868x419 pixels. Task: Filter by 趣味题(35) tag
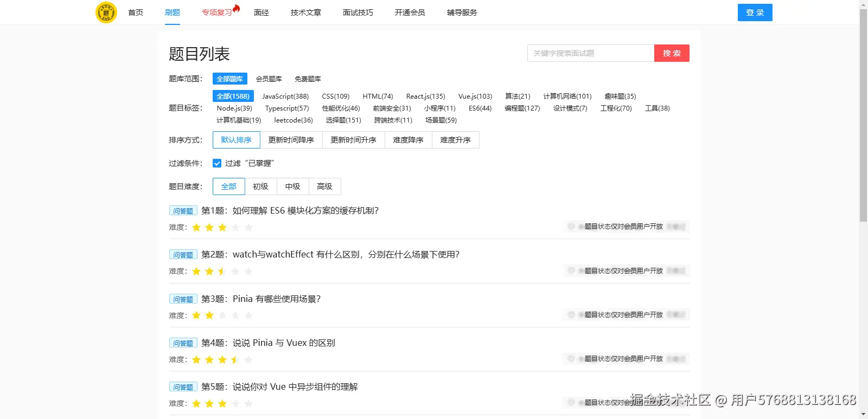620,96
